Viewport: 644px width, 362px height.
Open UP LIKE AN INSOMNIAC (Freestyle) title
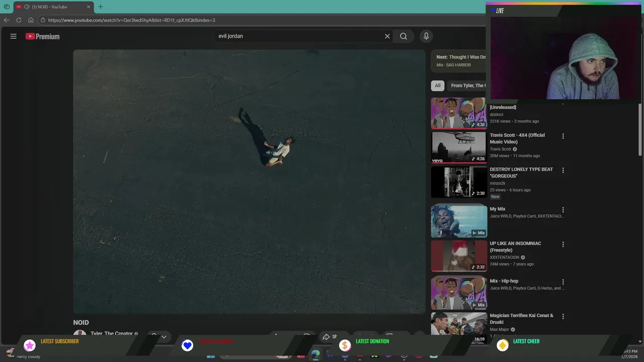coord(515,246)
